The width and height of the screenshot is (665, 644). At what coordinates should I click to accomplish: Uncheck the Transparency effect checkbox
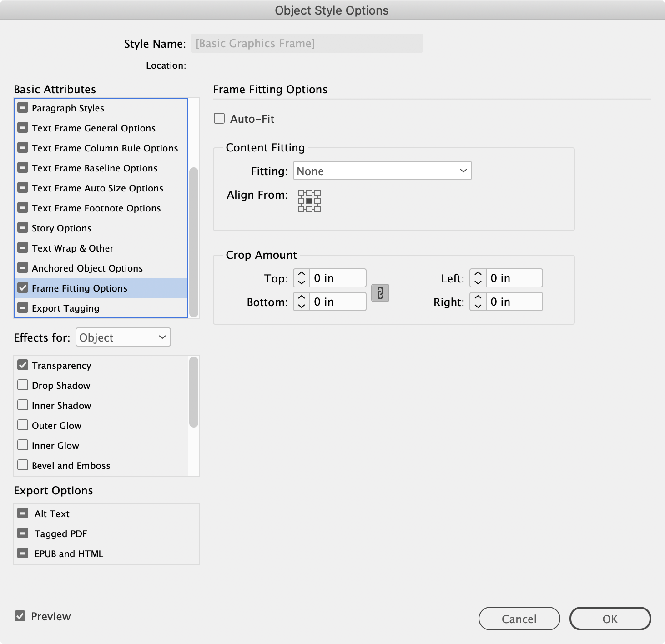pyautogui.click(x=23, y=365)
